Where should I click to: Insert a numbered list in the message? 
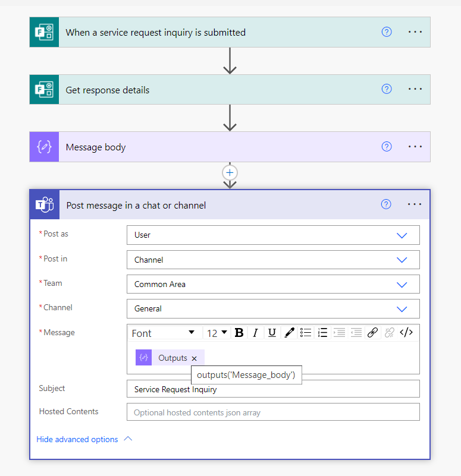[x=322, y=333]
